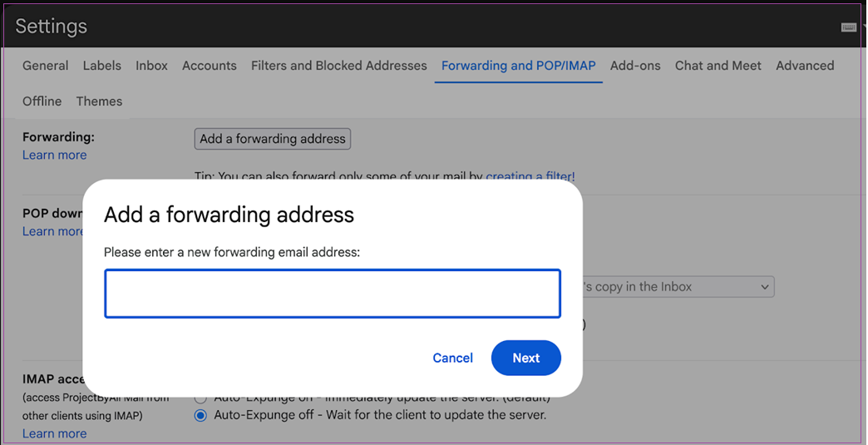Switch to the Themes tab
The width and height of the screenshot is (868, 445).
click(x=99, y=101)
